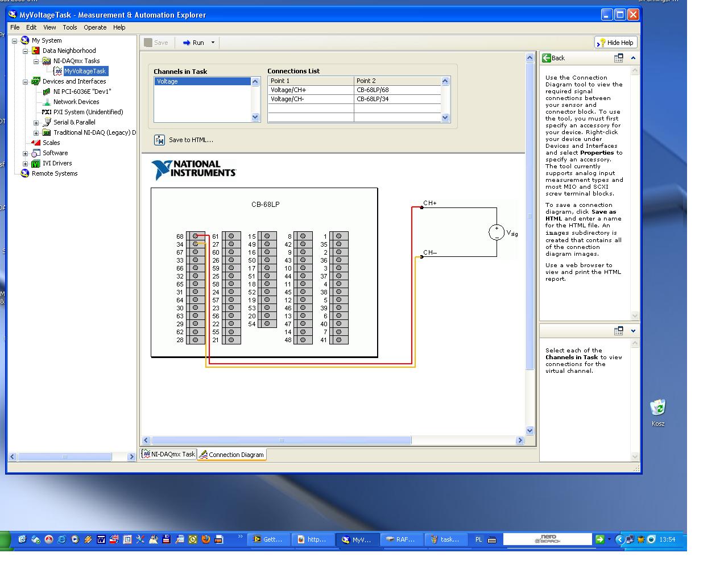Screen dimensions: 728x582
Task: Click the Save to HTML disk icon
Action: pyautogui.click(x=160, y=140)
